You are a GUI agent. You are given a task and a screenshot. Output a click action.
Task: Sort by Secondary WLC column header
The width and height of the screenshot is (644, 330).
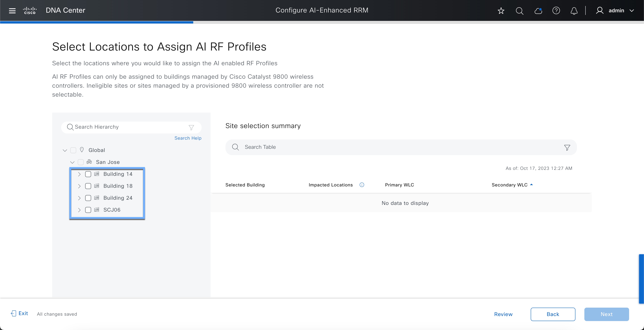pos(509,185)
